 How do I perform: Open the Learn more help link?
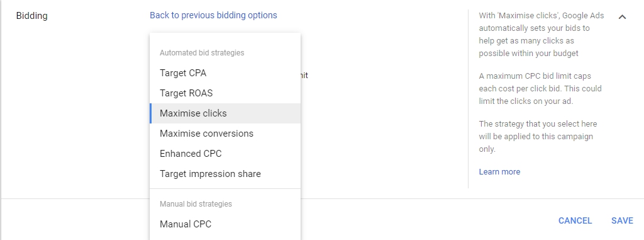(499, 172)
